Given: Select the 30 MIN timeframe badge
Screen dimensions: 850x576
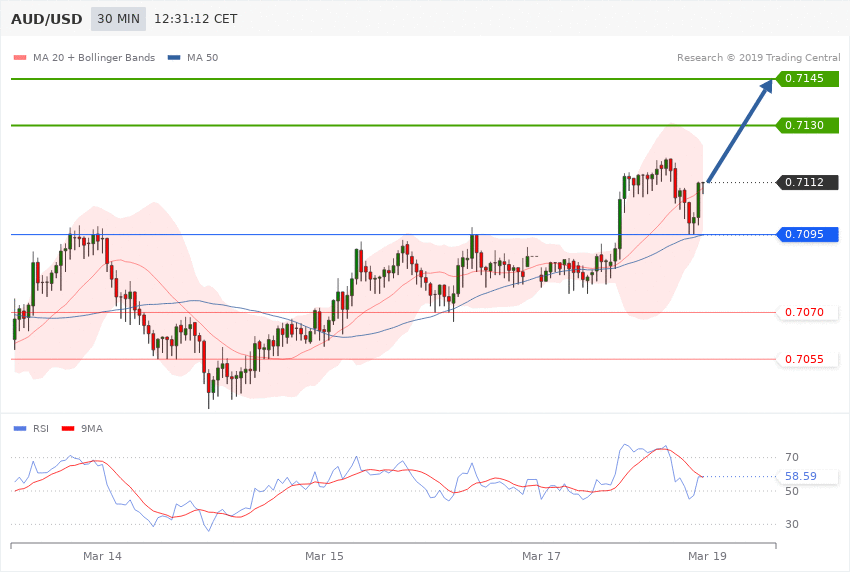Looking at the screenshot, I should (118, 19).
